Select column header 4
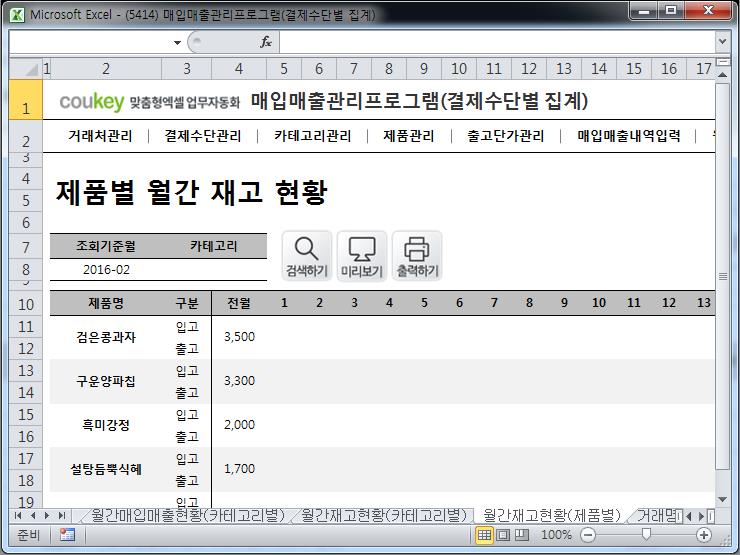The height and width of the screenshot is (555, 740). pos(239,69)
